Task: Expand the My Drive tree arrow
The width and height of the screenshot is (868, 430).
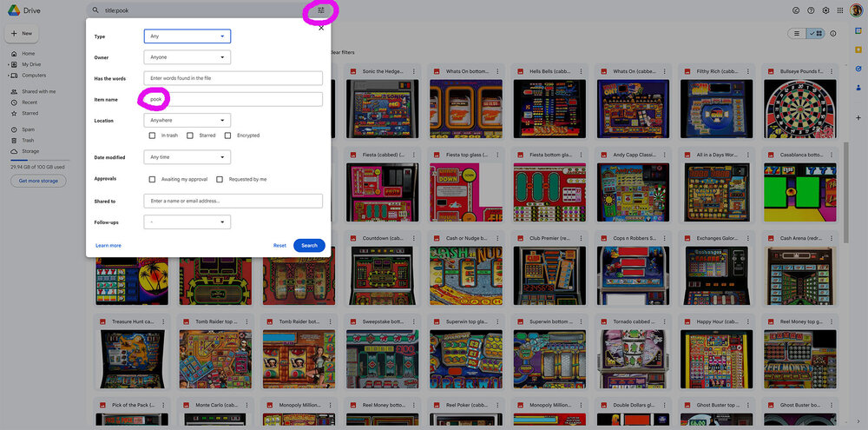Action: pos(9,64)
